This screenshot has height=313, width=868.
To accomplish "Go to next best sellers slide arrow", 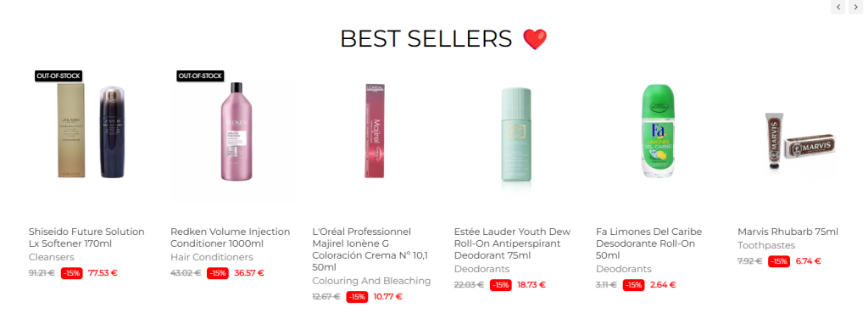I will [x=855, y=7].
